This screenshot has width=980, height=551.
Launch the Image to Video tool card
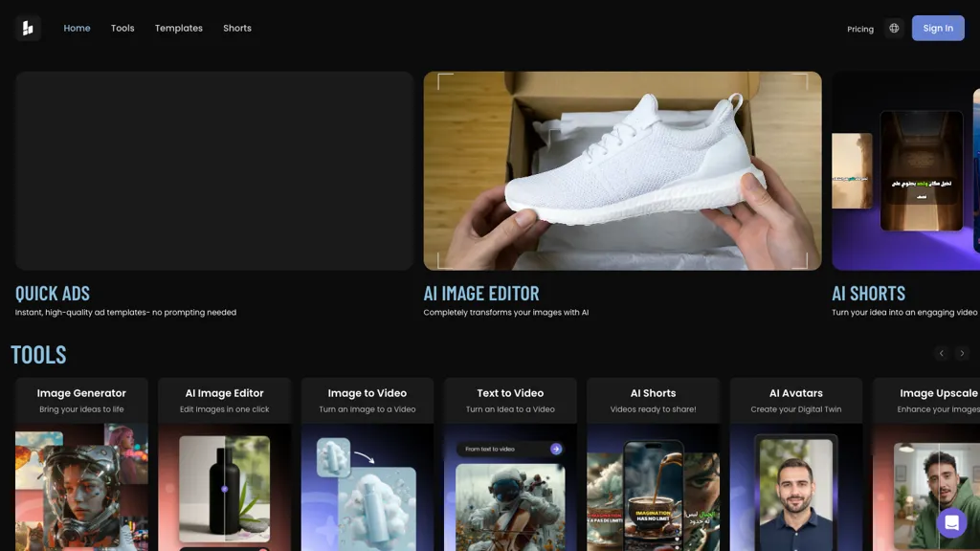tap(367, 464)
